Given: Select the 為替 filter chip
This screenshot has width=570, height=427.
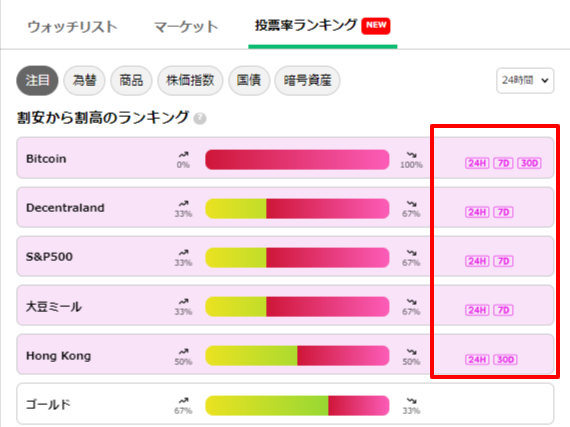Looking at the screenshot, I should [x=84, y=80].
